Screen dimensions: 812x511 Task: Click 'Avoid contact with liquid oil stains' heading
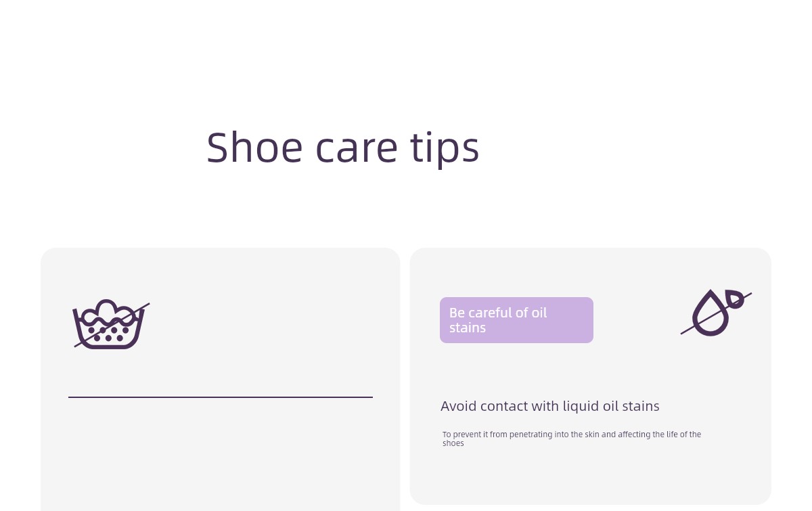point(549,406)
